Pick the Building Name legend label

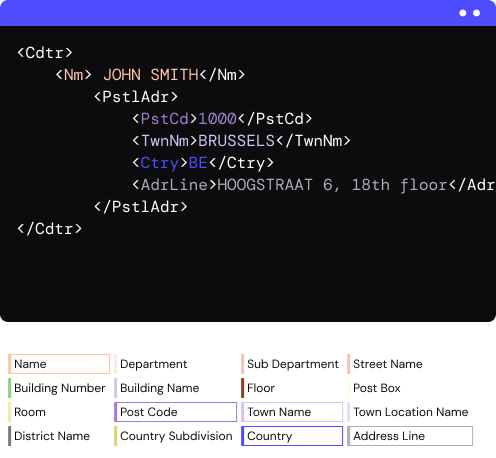tap(159, 388)
